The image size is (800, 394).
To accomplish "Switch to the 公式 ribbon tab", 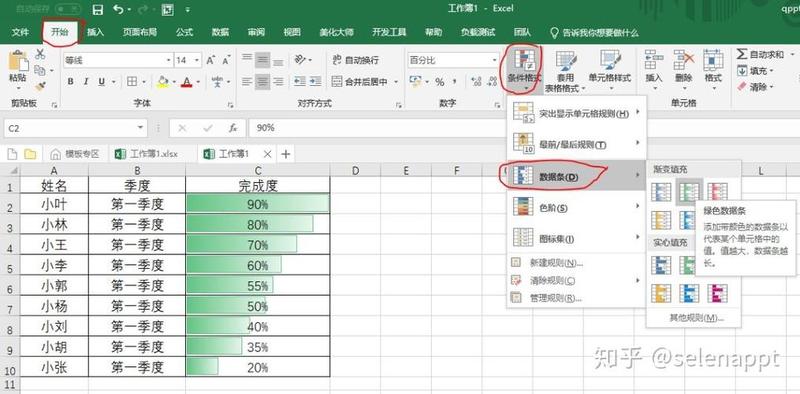I will 184,32.
